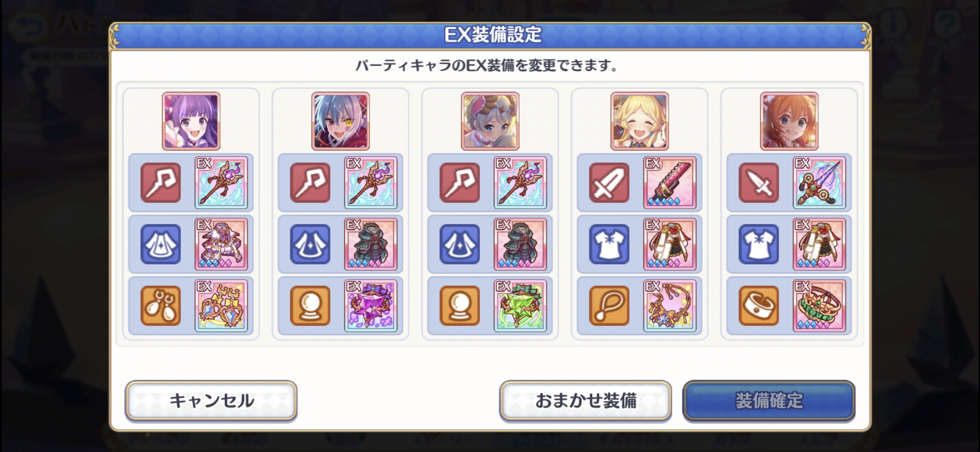Viewport: 980px width, 452px height.
Task: Select the silver-haired red-hooded character portrait
Action: click(340, 121)
